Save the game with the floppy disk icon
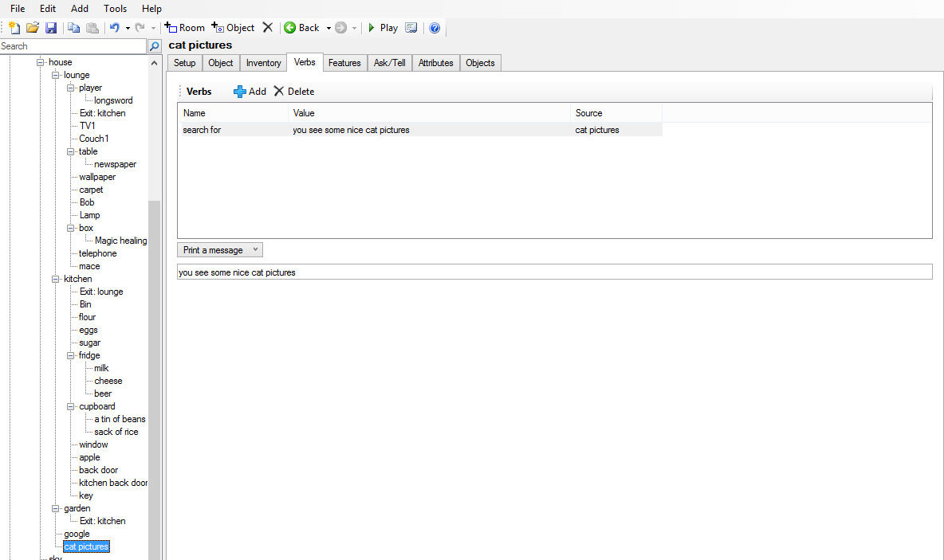Image resolution: width=944 pixels, height=560 pixels. click(51, 28)
